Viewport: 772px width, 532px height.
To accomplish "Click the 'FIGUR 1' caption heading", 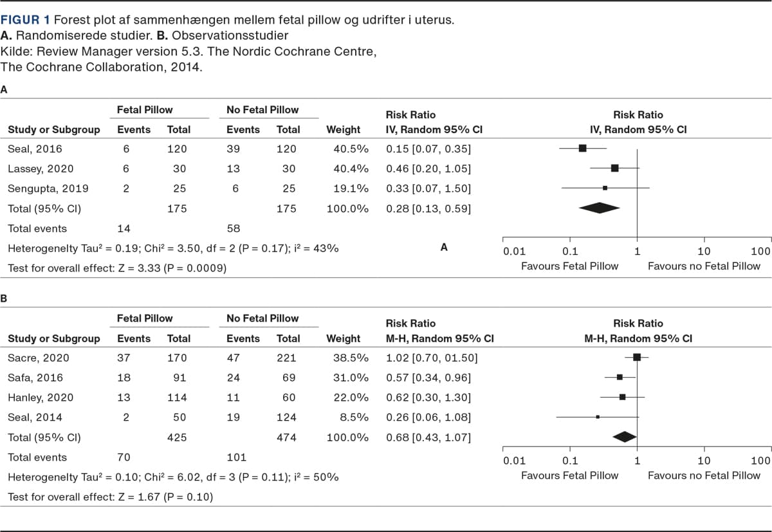I will 25,19.
